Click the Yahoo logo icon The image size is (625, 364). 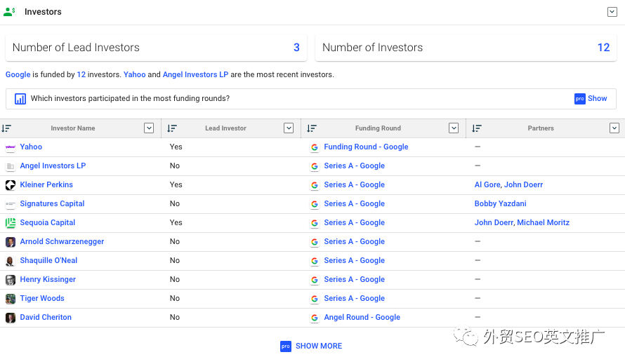click(x=11, y=147)
